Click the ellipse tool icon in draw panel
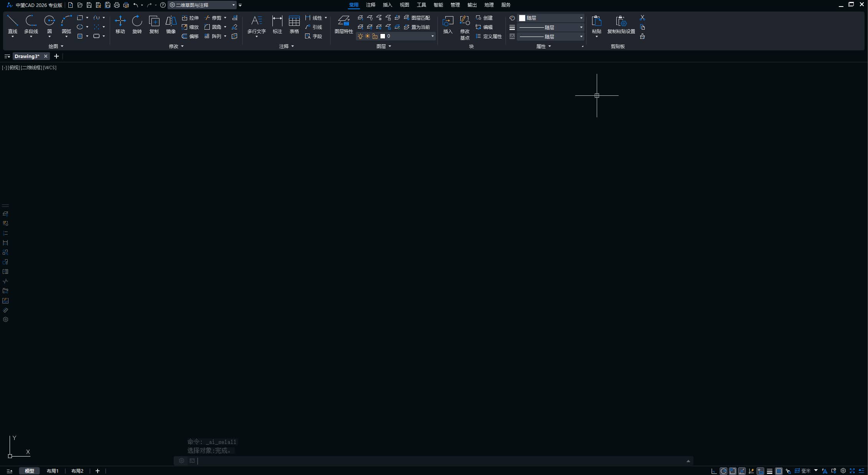Viewport: 868px width, 475px height. point(80,27)
